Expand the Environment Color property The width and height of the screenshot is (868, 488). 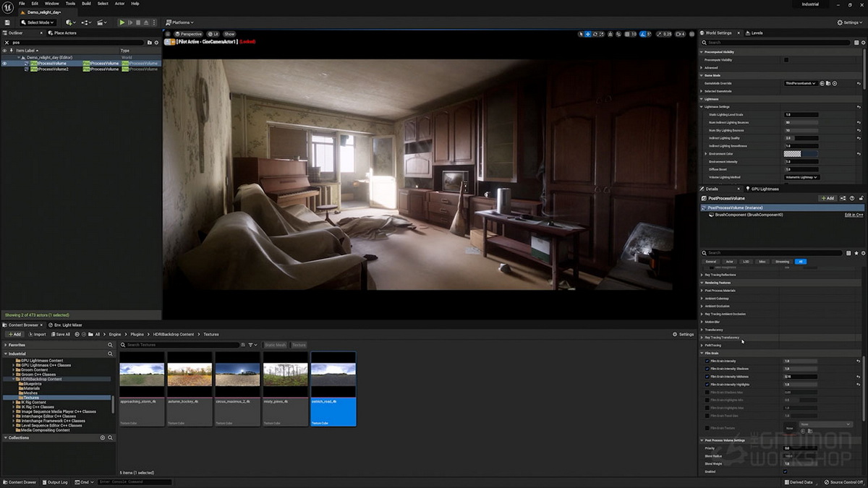[706, 154]
